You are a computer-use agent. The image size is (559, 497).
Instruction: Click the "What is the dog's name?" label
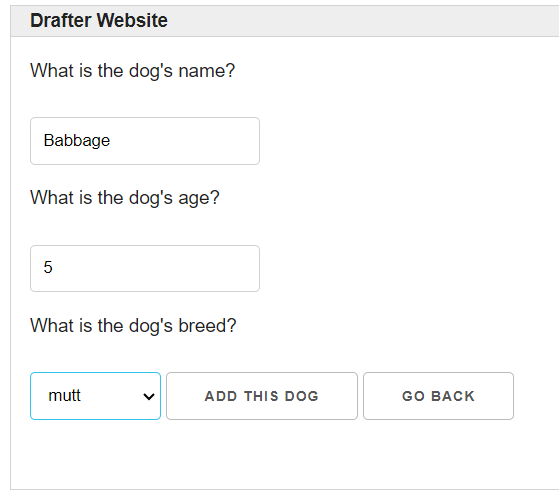(x=133, y=71)
